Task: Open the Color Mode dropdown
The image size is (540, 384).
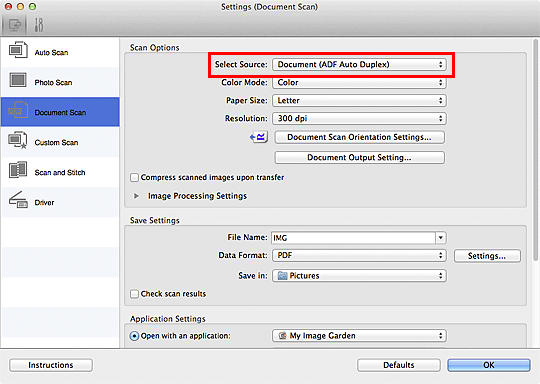Action: pos(359,82)
